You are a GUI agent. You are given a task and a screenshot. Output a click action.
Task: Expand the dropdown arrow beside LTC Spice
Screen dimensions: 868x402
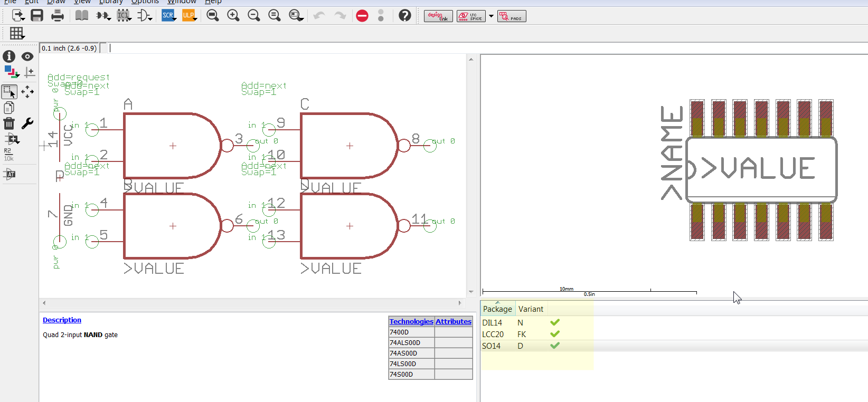coord(491,16)
